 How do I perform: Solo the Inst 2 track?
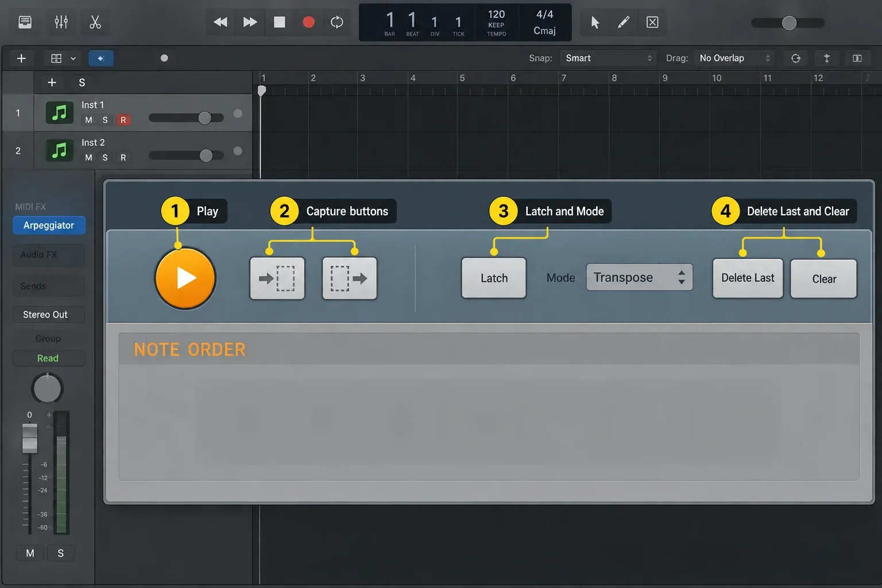pos(105,157)
